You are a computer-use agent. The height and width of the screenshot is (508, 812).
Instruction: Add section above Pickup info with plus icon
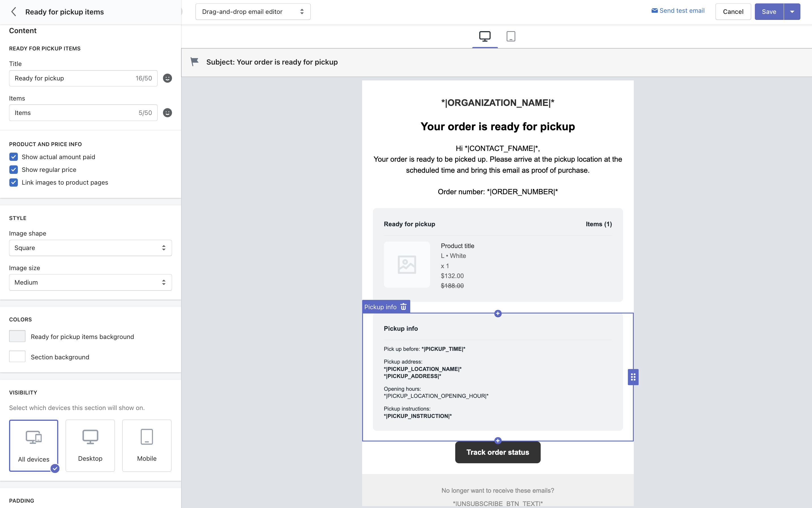(498, 313)
